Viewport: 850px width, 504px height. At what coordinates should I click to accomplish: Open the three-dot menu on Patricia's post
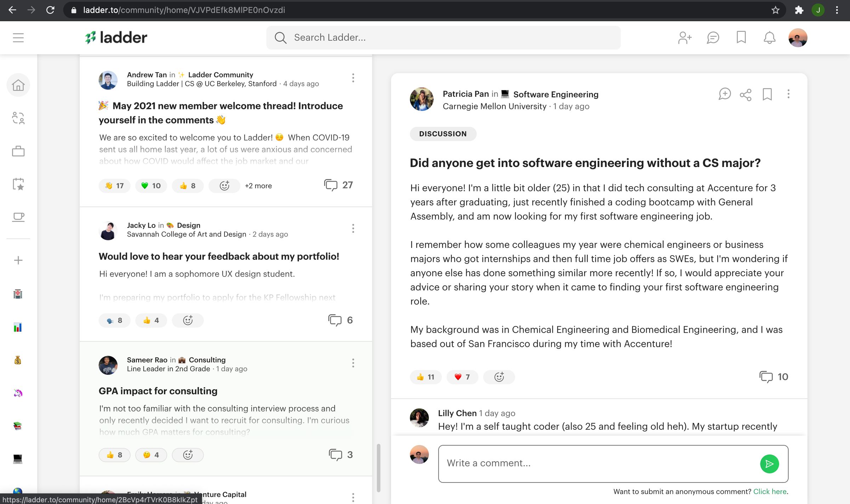pyautogui.click(x=788, y=94)
